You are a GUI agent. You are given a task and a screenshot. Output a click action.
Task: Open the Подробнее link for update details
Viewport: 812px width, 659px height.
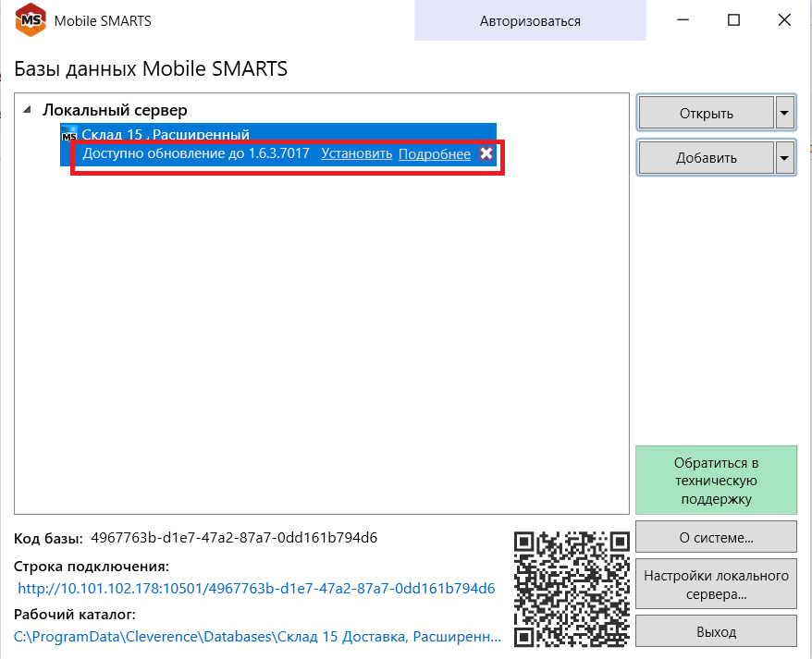coord(434,153)
